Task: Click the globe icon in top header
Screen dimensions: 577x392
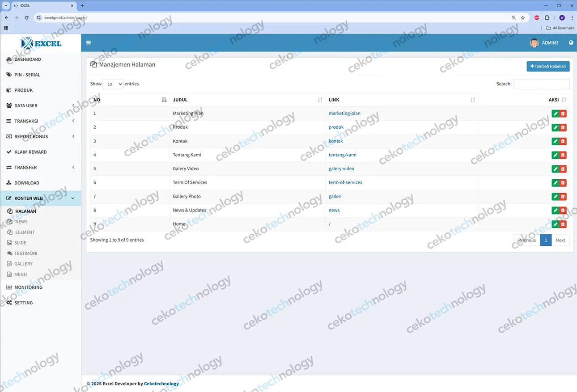Action: [x=571, y=43]
